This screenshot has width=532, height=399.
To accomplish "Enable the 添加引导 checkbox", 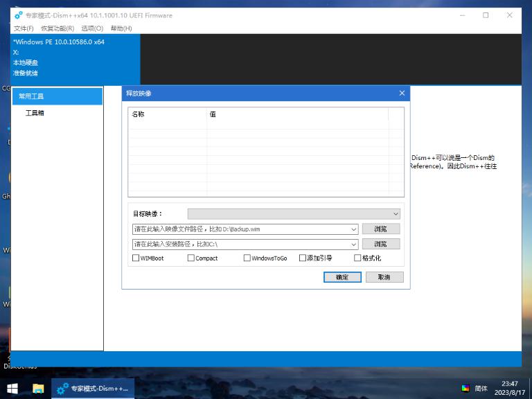I will coord(303,258).
